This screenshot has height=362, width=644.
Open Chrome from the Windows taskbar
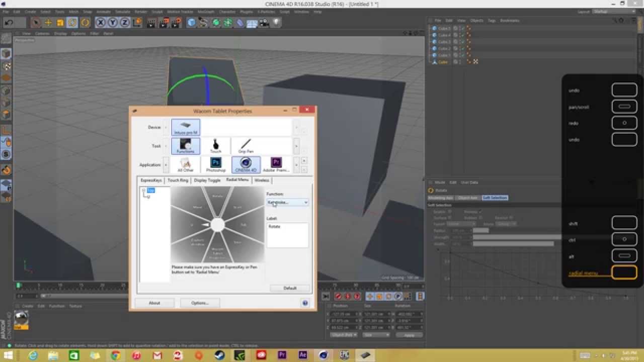pyautogui.click(x=115, y=355)
